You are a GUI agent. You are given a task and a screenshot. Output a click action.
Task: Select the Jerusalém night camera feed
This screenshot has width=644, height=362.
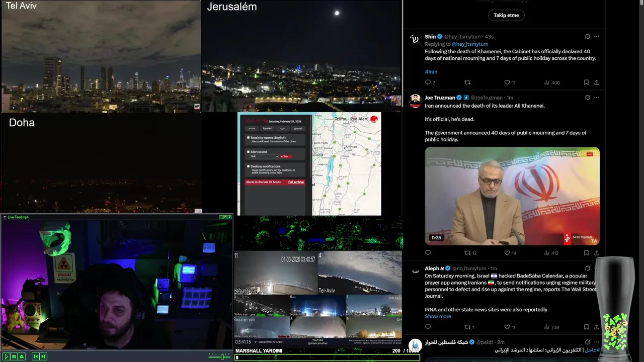tap(302, 56)
